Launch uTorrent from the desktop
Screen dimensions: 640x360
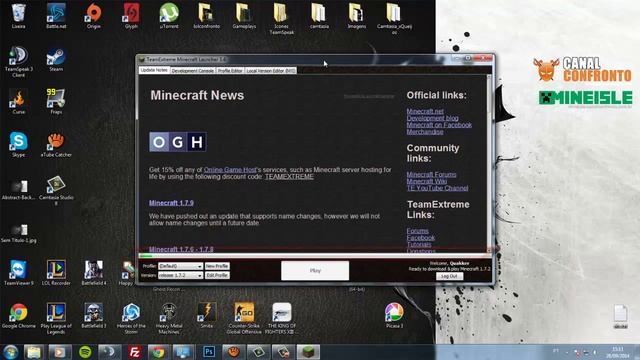coord(169,16)
